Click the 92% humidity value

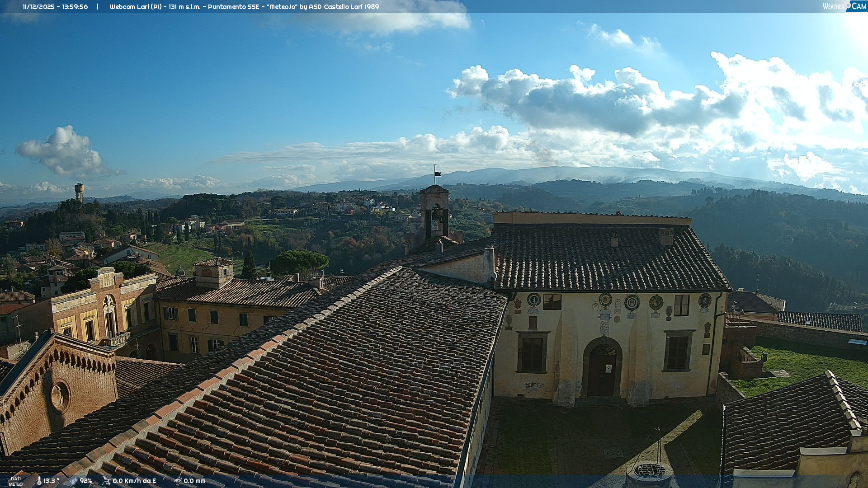point(86,481)
